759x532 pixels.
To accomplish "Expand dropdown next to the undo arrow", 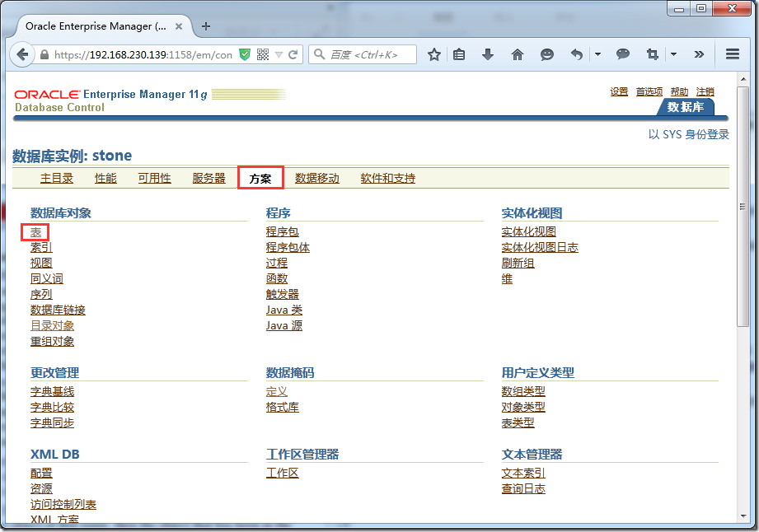I will pos(597,55).
